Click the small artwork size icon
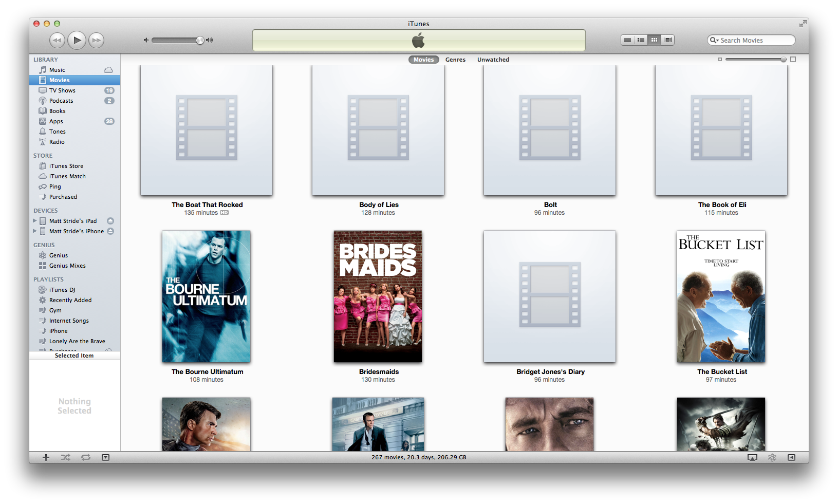The height and width of the screenshot is (504, 838). coord(720,60)
